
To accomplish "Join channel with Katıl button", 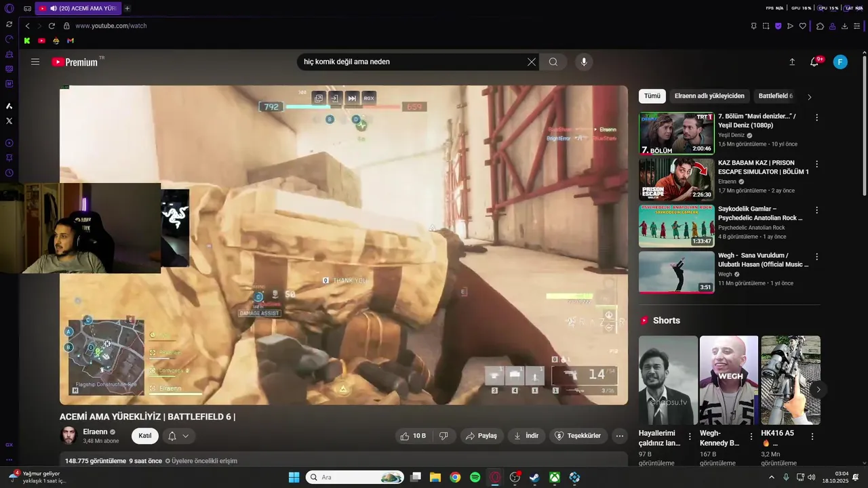I will click(145, 436).
